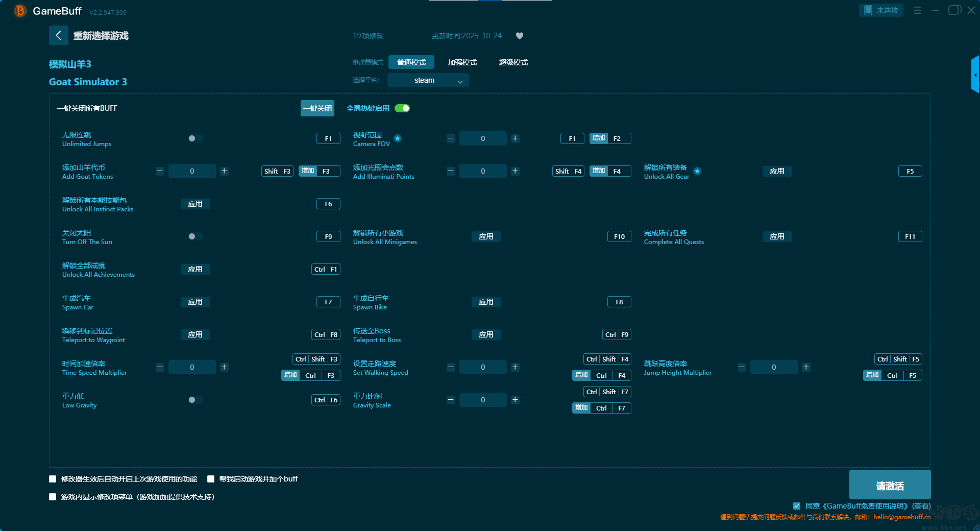
Task: Check auto-enable last used functions checkbox
Action: coord(53,479)
